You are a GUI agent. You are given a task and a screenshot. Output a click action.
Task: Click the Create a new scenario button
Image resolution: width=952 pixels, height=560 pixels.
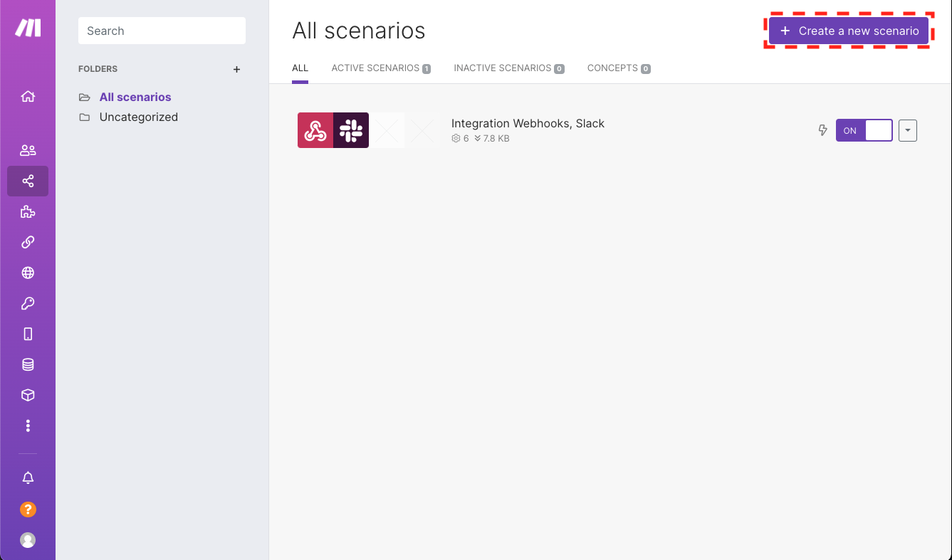pyautogui.click(x=848, y=31)
